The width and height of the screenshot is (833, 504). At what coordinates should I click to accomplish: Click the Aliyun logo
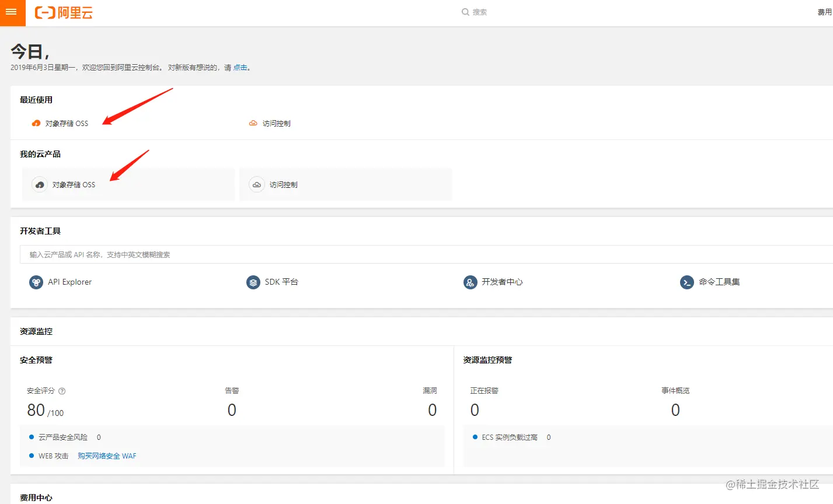[x=64, y=12]
